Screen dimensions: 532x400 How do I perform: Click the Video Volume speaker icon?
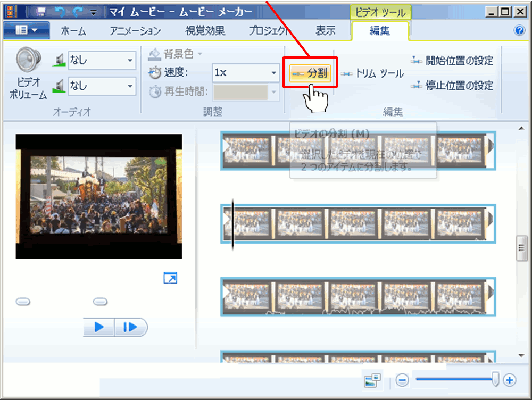(x=28, y=61)
